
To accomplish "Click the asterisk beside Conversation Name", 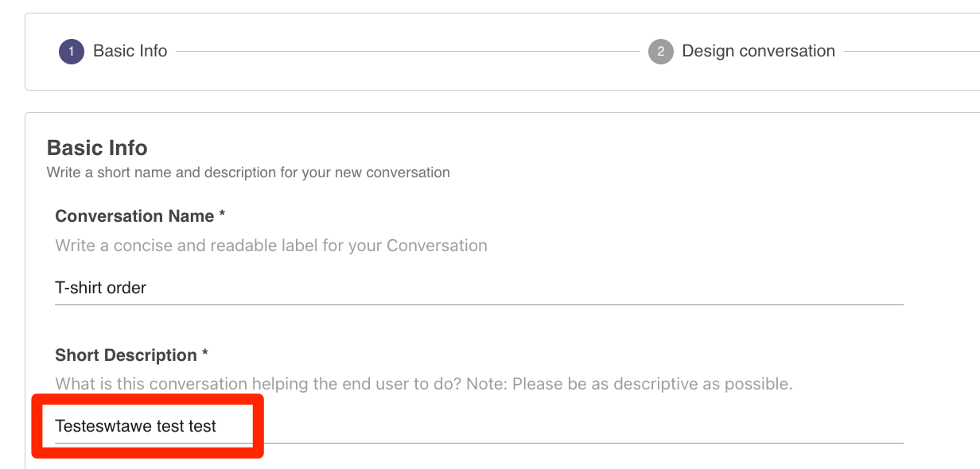I will point(222,215).
